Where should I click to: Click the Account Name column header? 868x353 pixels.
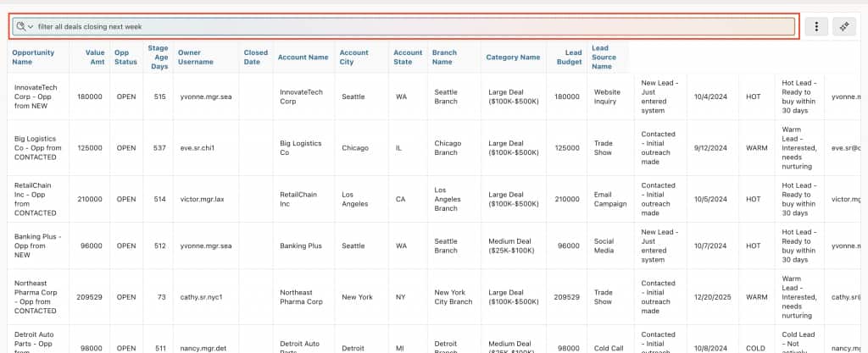[x=303, y=58]
